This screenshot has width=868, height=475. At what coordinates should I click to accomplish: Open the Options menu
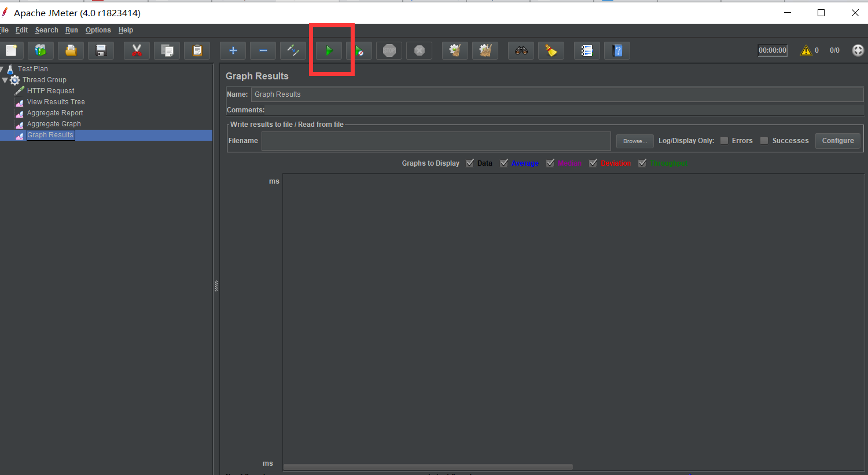click(x=98, y=30)
